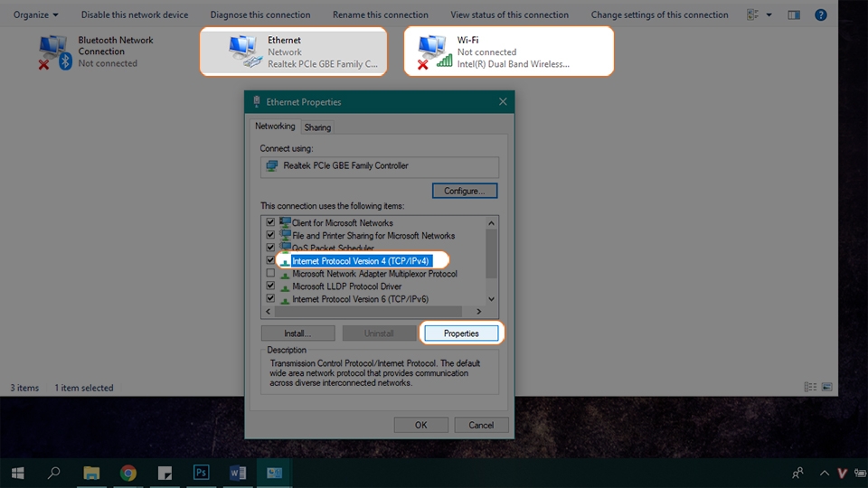Show hidden system tray icons

(825, 473)
